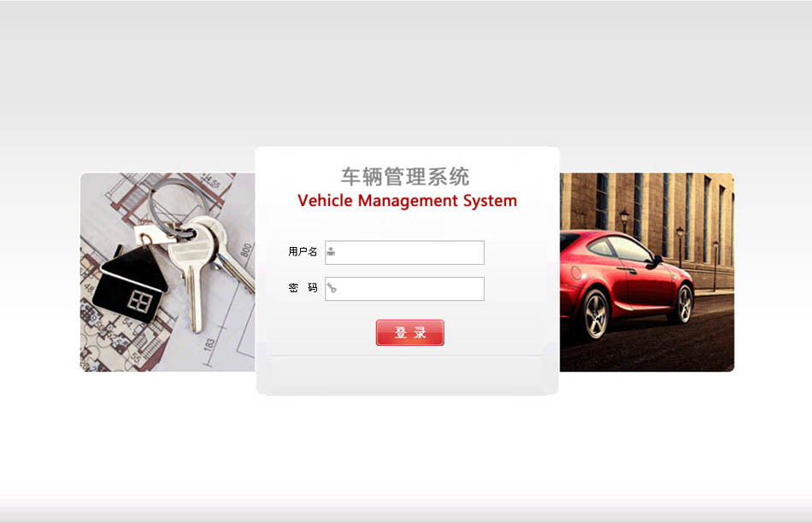Click the Vehicle Management System red subtitle
Viewport: 812px width, 523px height.
coord(407,201)
